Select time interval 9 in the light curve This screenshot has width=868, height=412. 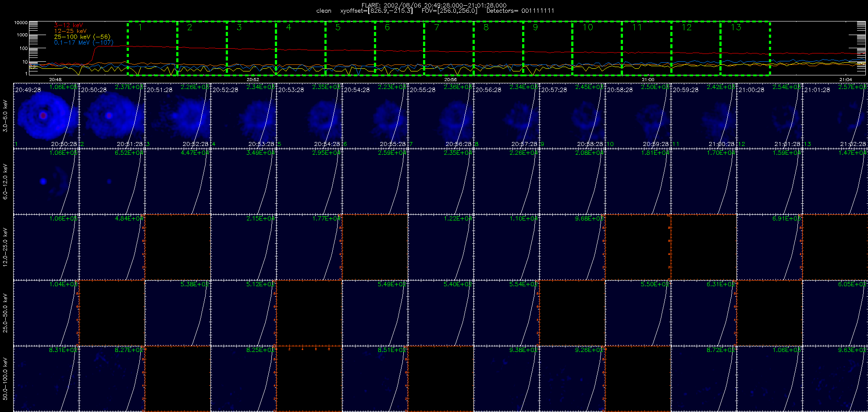548,48
